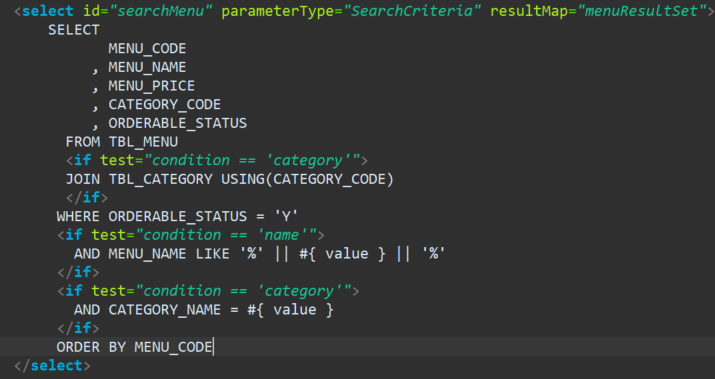Click TBL_CATEGORY in the JOIN line
Viewport: 715px width, 379px height.
click(161, 179)
